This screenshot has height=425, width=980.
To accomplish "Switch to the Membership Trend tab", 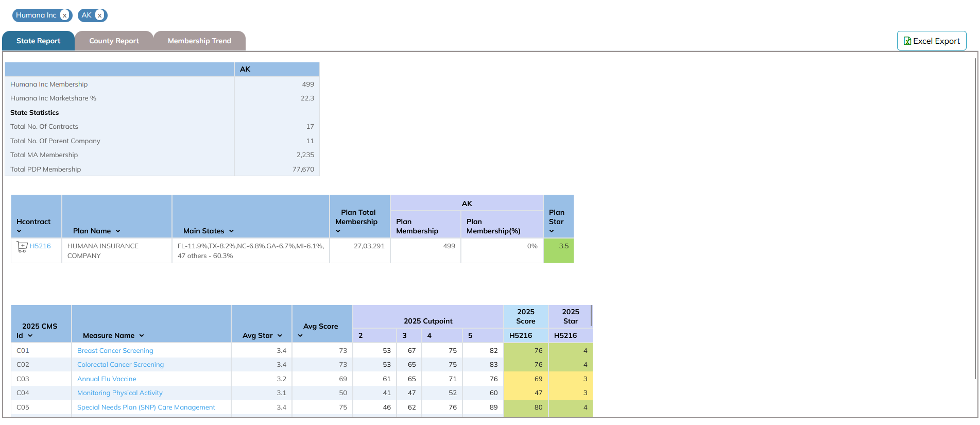I will pyautogui.click(x=199, y=41).
